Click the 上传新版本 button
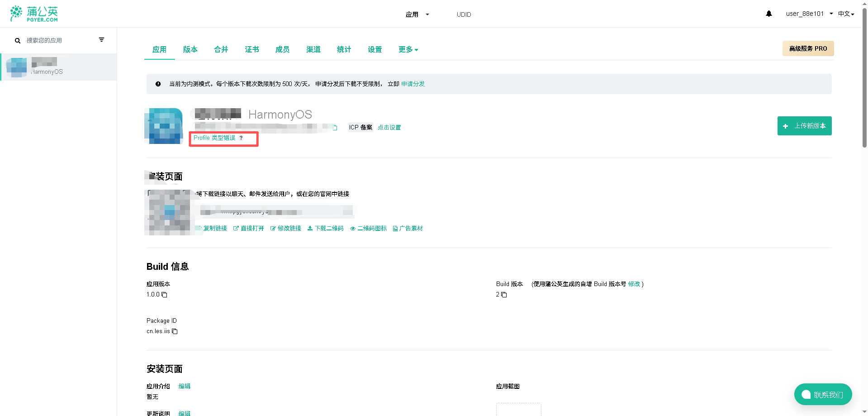 pyautogui.click(x=805, y=126)
